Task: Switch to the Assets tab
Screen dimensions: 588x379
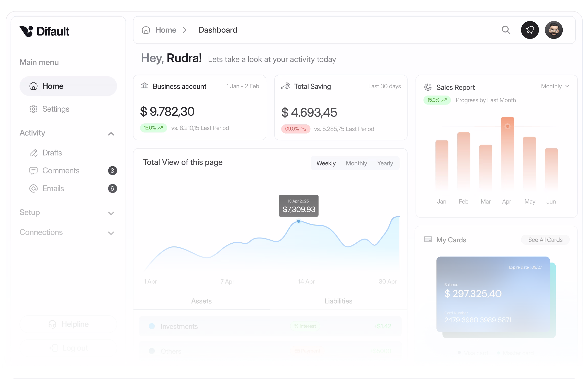Action: click(201, 301)
